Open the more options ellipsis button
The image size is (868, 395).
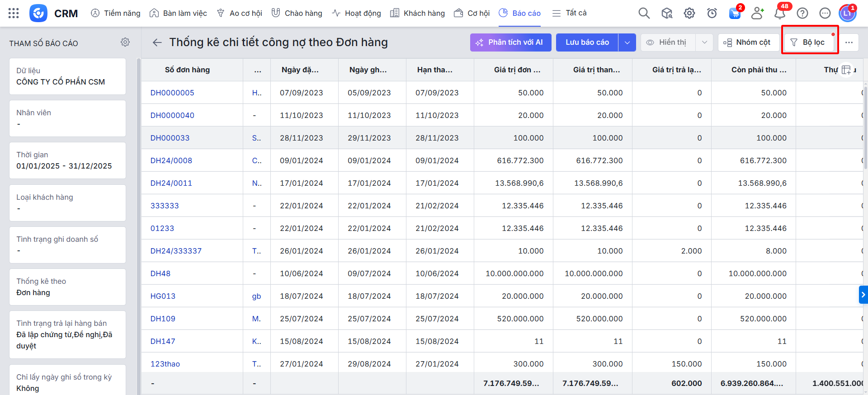coord(849,42)
